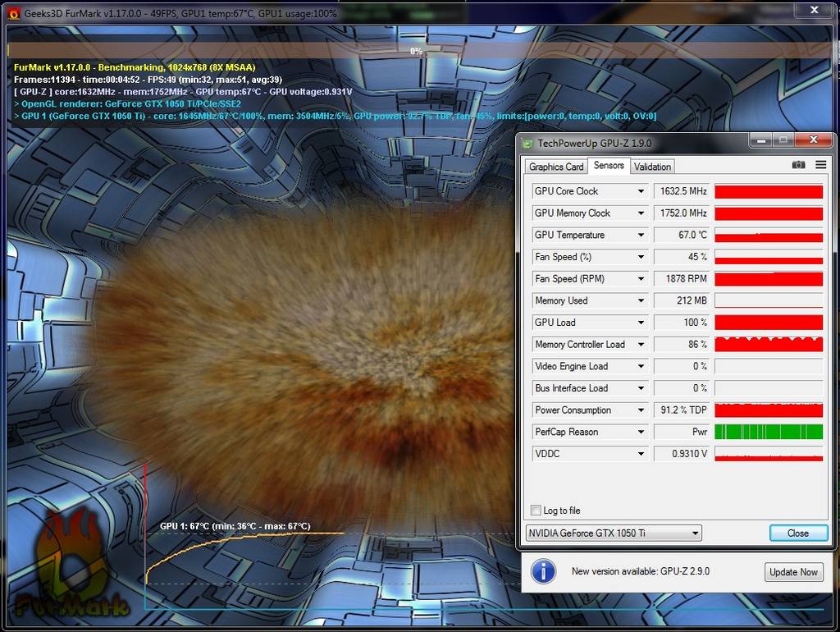840x632 pixels.
Task: Click the GPU Temperature history graph
Action: tap(769, 236)
